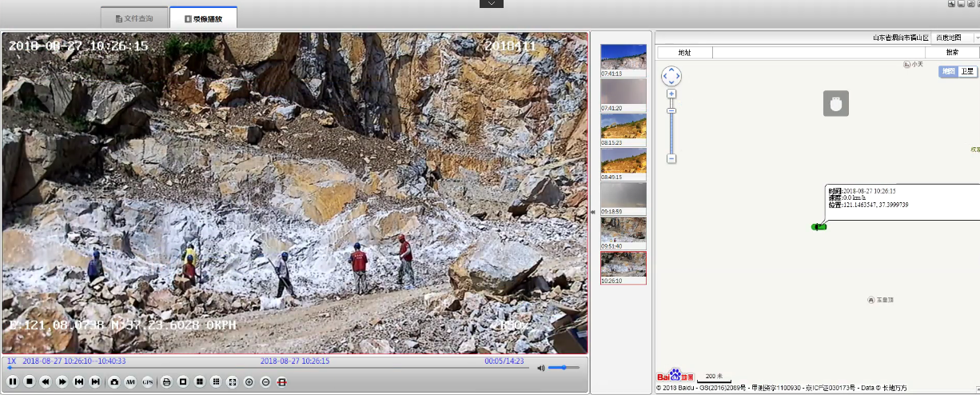The width and height of the screenshot is (980, 395).
Task: Click the AVI export icon
Action: click(x=130, y=382)
